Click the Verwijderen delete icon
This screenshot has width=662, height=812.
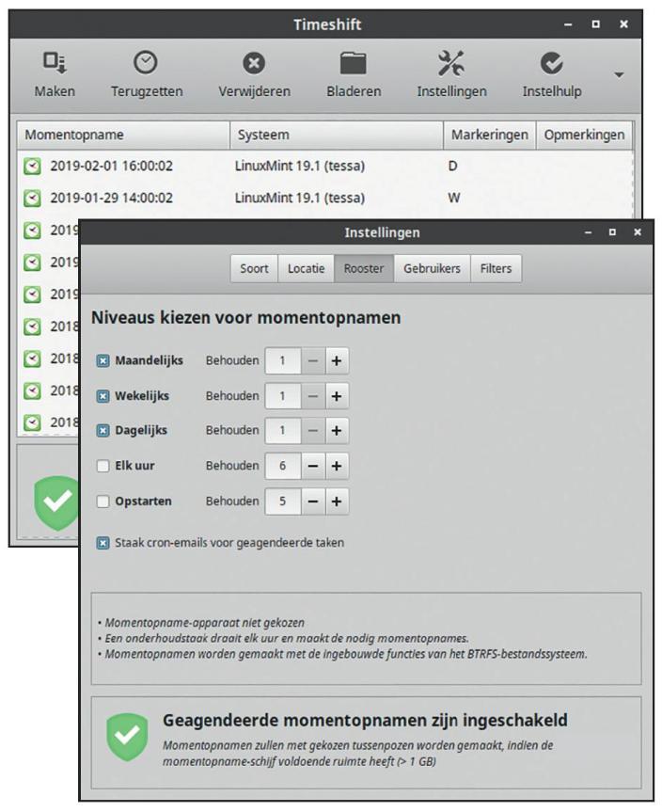point(254,63)
